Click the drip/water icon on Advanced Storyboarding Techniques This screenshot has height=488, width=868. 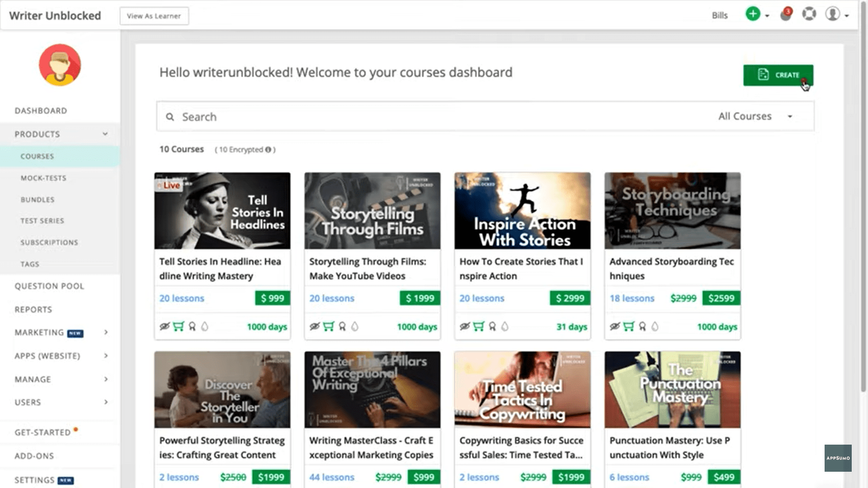[654, 327]
